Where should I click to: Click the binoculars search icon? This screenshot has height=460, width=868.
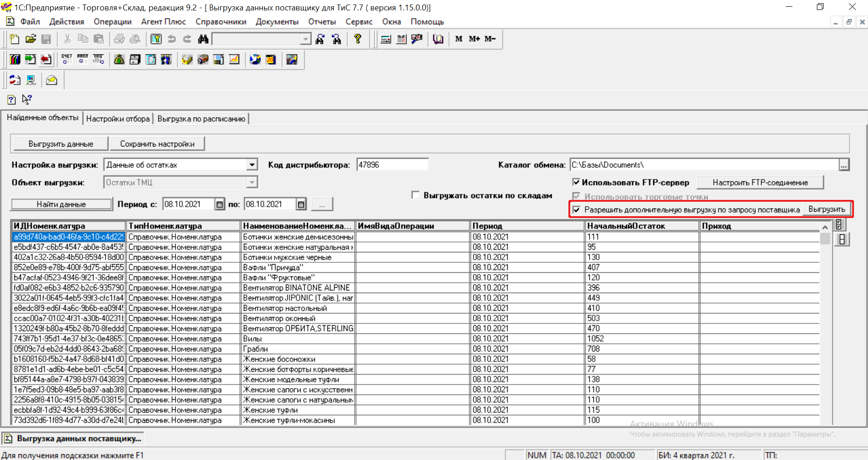[203, 39]
